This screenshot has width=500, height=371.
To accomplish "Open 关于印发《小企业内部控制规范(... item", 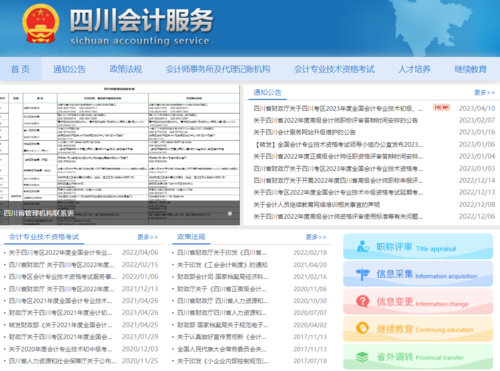I will click(222, 361).
